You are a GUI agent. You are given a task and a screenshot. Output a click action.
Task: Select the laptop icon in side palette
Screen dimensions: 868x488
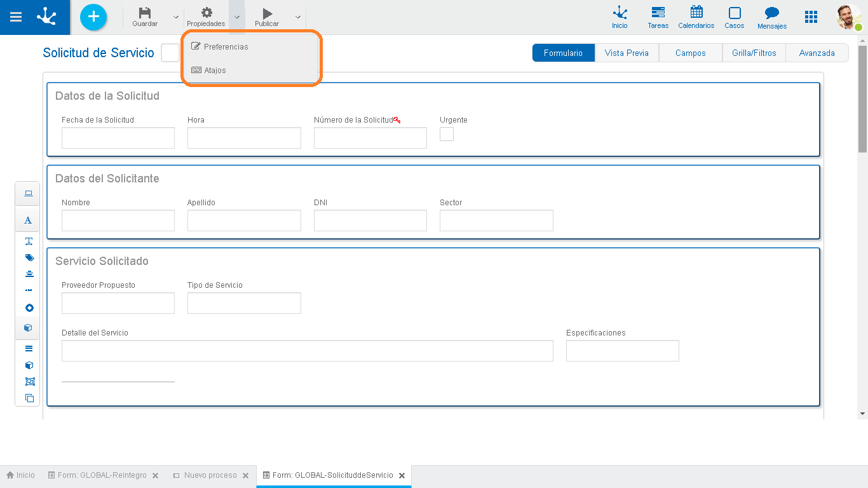pyautogui.click(x=28, y=193)
